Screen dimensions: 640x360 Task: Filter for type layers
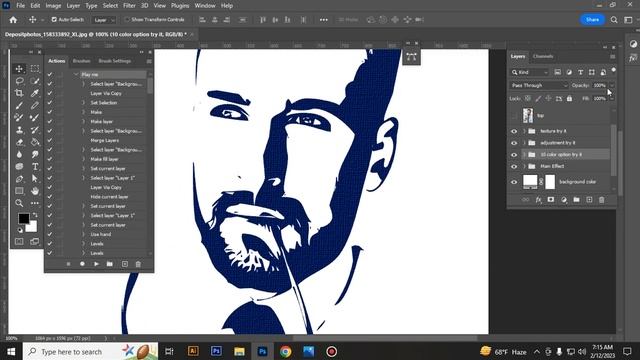(x=580, y=72)
